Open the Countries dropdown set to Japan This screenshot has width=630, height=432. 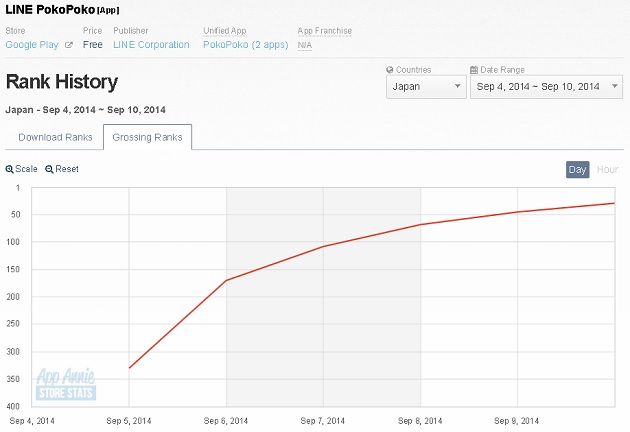(426, 87)
